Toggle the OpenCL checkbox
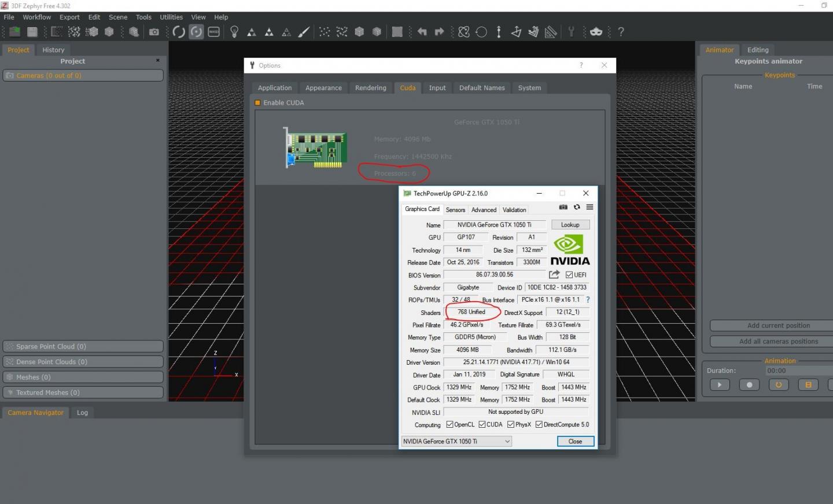 point(449,425)
